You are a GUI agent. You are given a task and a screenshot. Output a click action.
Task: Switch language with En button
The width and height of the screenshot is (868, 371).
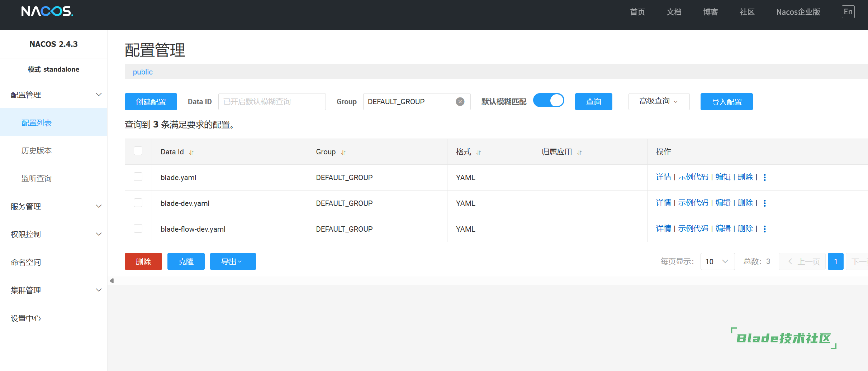[x=848, y=12]
